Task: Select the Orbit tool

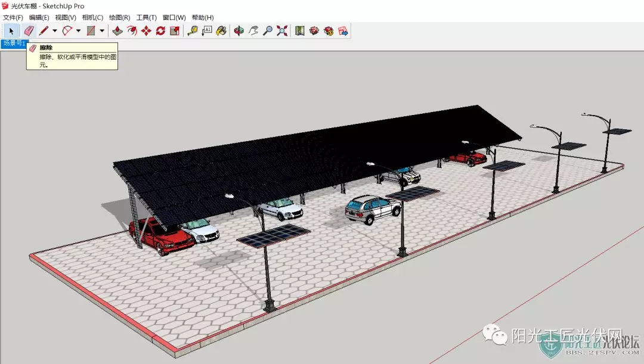Action: 239,31
